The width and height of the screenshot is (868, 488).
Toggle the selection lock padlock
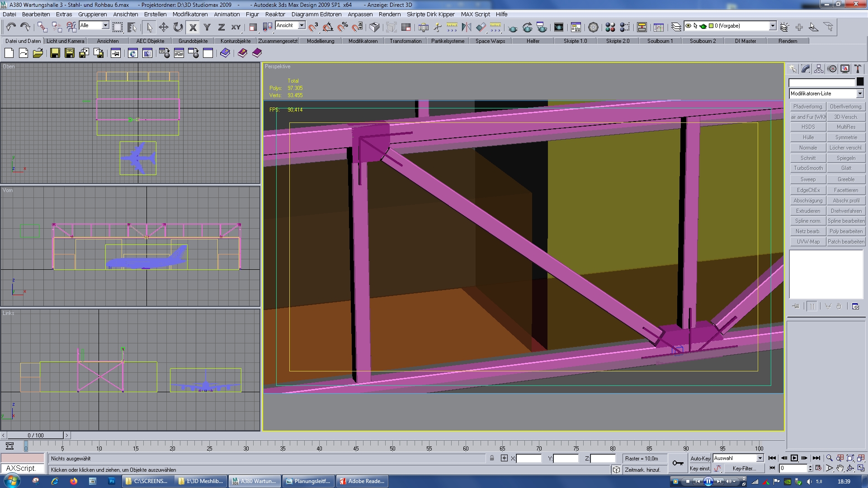[x=492, y=458]
